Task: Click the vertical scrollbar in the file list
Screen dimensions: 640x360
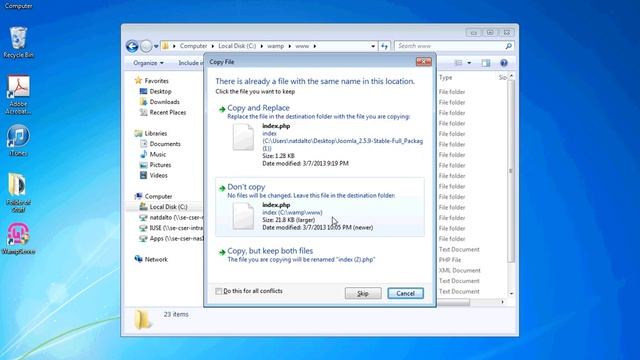Action: pyautogui.click(x=511, y=171)
